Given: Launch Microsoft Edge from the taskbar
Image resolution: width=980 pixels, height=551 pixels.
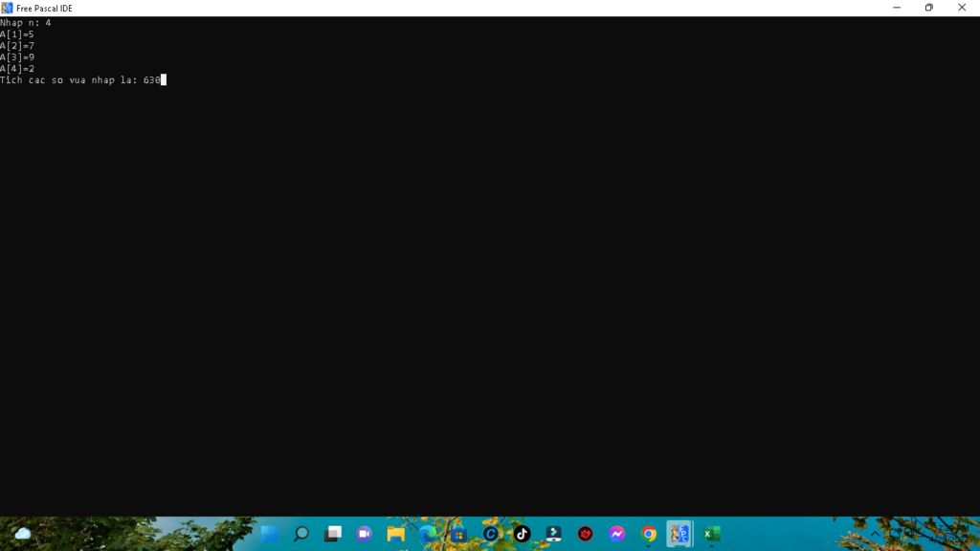Looking at the screenshot, I should 428,534.
